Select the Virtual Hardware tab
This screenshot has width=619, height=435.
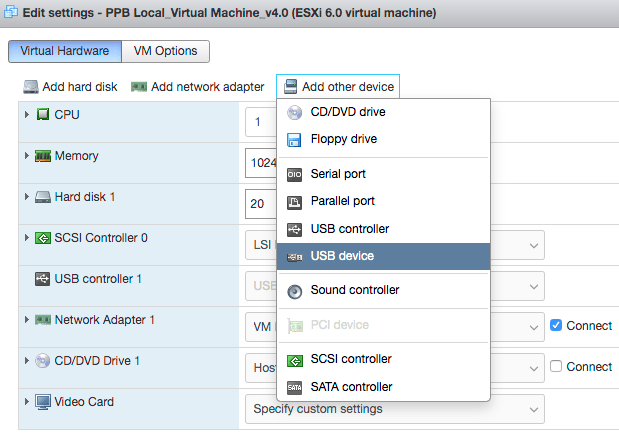[x=65, y=51]
